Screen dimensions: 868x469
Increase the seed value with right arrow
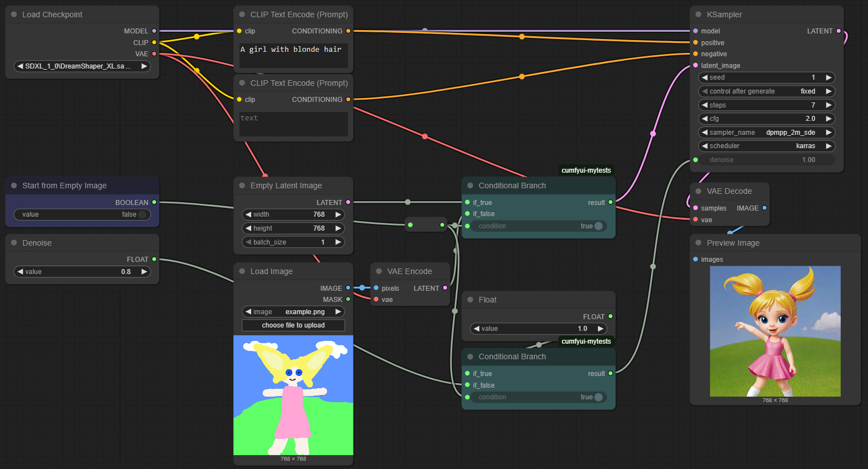828,77
